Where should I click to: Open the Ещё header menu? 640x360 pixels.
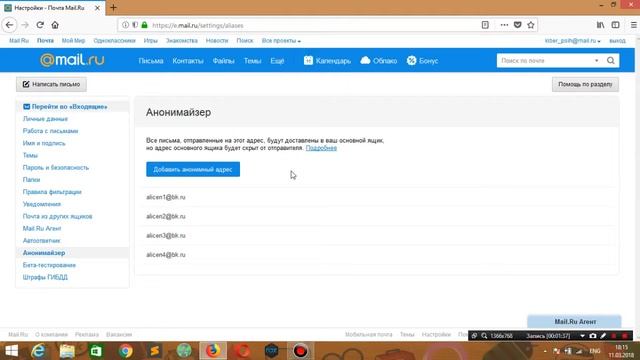[x=277, y=61]
